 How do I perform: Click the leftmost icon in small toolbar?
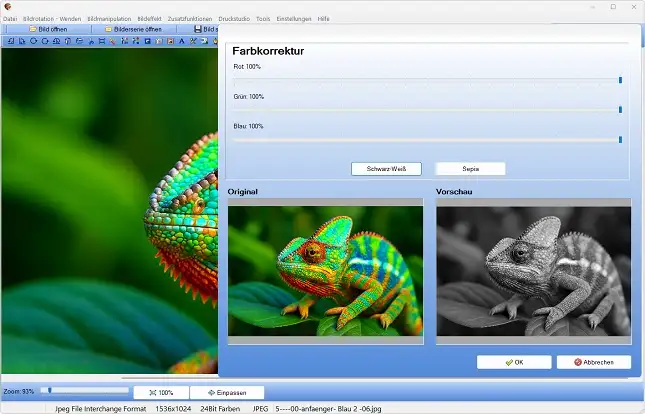pyautogui.click(x=9, y=41)
